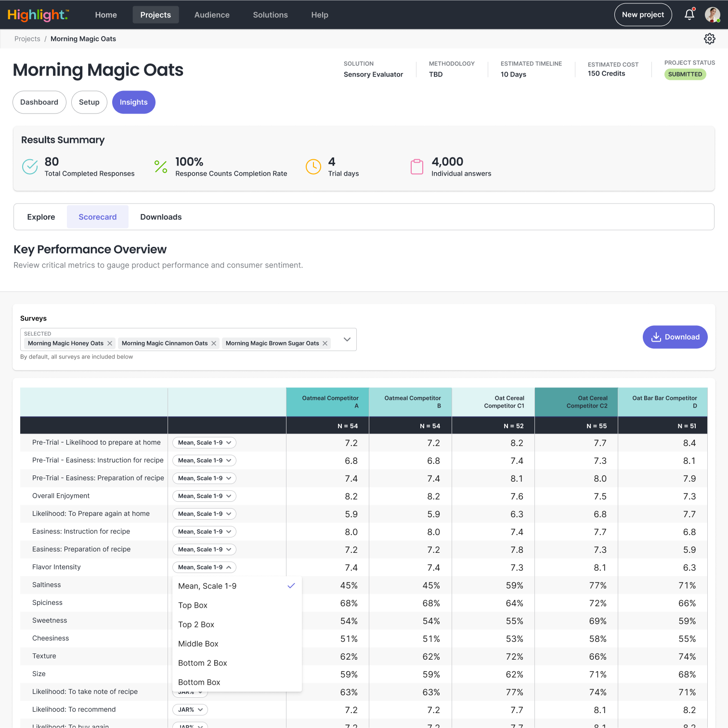The width and height of the screenshot is (728, 728).
Task: Select the Oat Cereal Competitor C2 column header
Action: click(x=576, y=402)
